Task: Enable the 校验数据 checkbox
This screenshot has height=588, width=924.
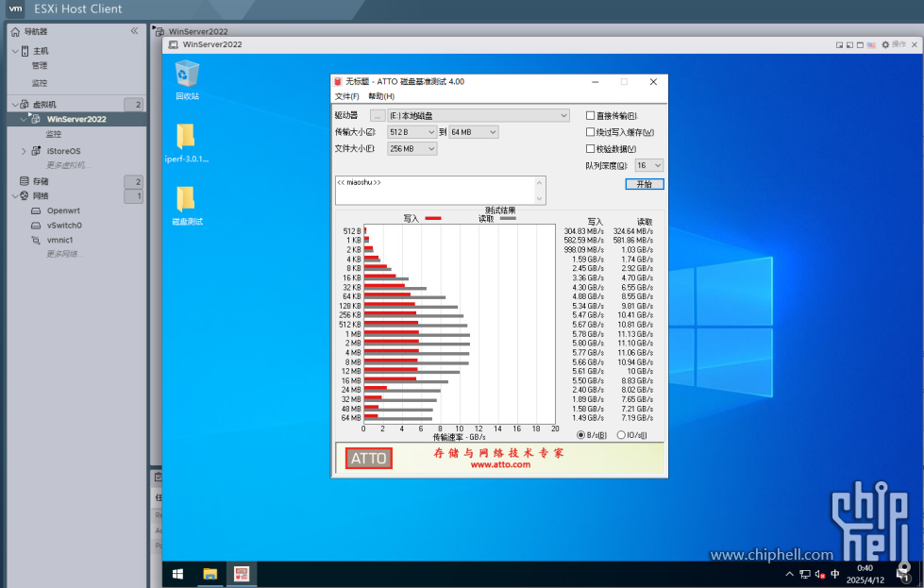Action: click(590, 148)
